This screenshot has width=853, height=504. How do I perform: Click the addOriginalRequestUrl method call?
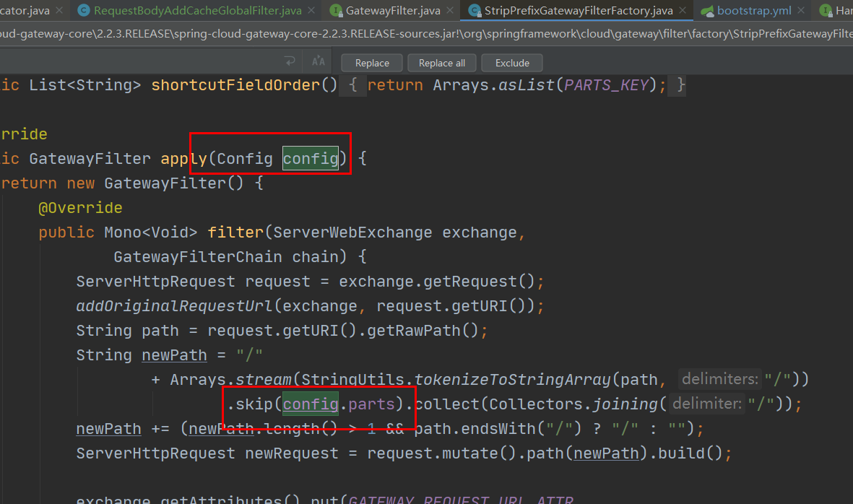coord(174,306)
